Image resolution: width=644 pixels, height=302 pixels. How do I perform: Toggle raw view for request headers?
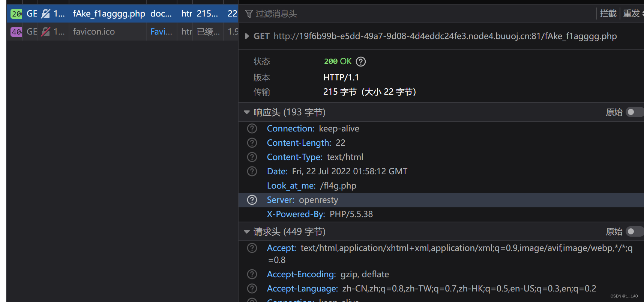click(634, 232)
